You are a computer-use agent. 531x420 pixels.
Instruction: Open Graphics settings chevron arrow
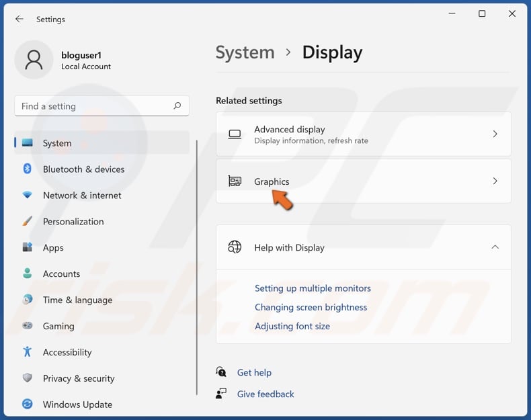point(495,181)
